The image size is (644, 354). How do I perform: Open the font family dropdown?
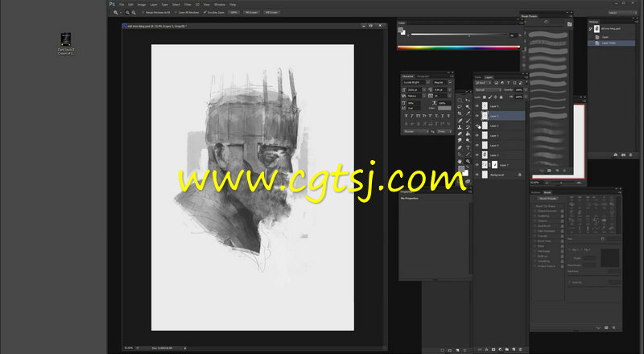[x=428, y=83]
